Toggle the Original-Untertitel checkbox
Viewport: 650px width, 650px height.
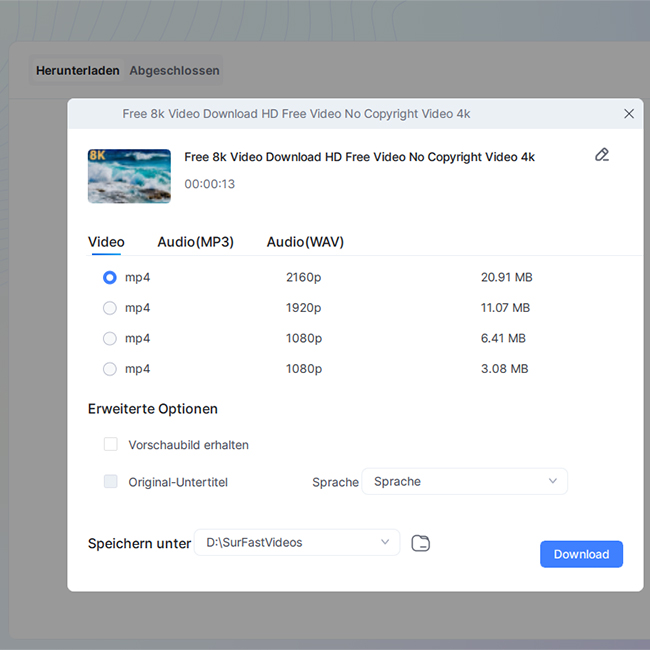(x=111, y=482)
